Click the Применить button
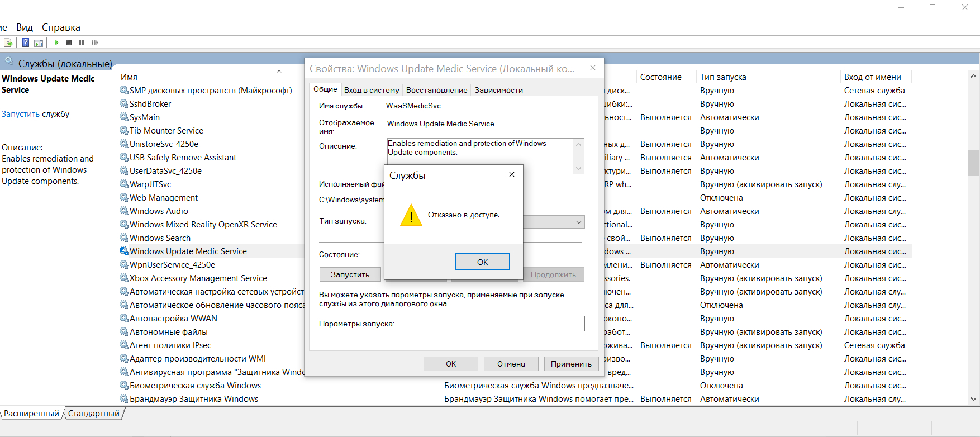 tap(571, 364)
